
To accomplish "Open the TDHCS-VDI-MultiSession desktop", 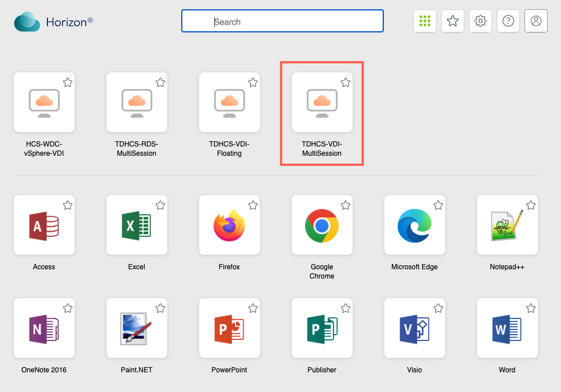I will (322, 102).
